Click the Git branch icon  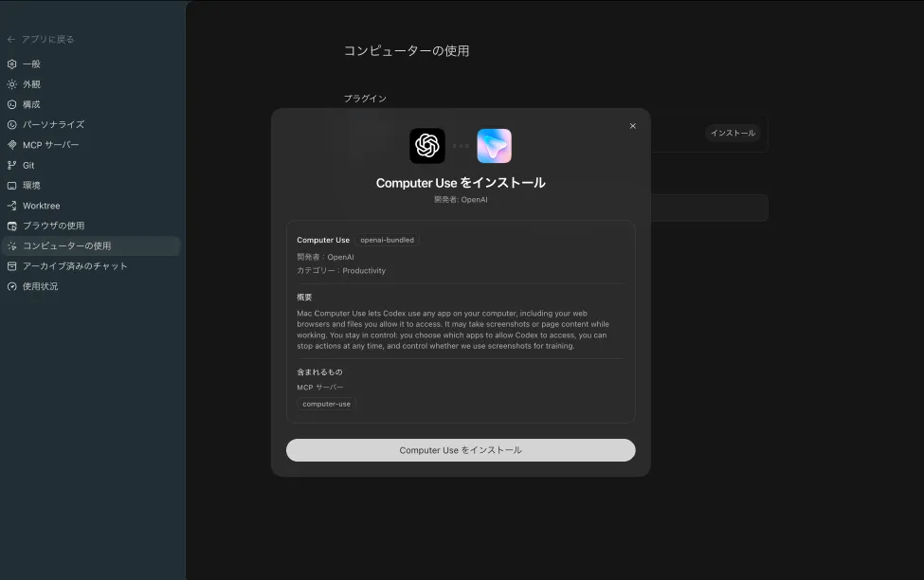[x=11, y=165]
